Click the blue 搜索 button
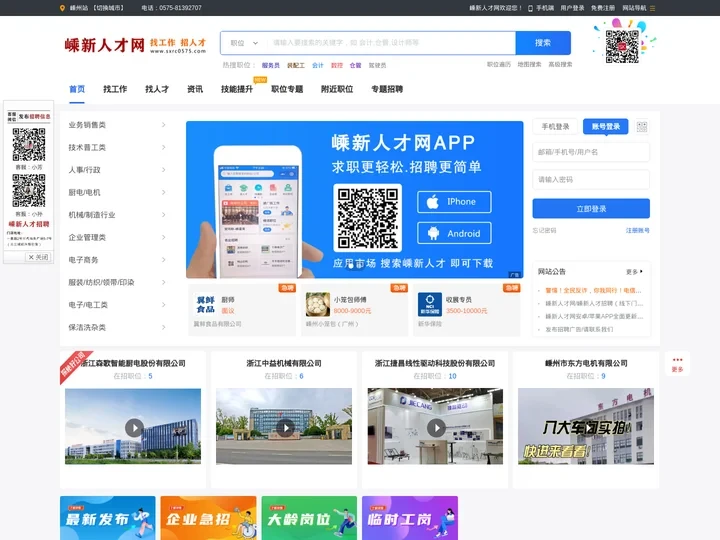Screen dimensions: 720x540 543,43
